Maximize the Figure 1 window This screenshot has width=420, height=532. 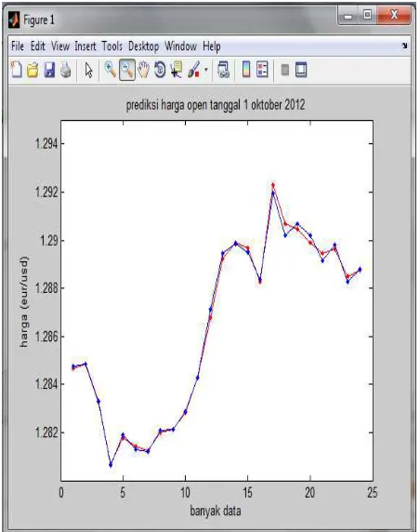pyautogui.click(x=367, y=15)
